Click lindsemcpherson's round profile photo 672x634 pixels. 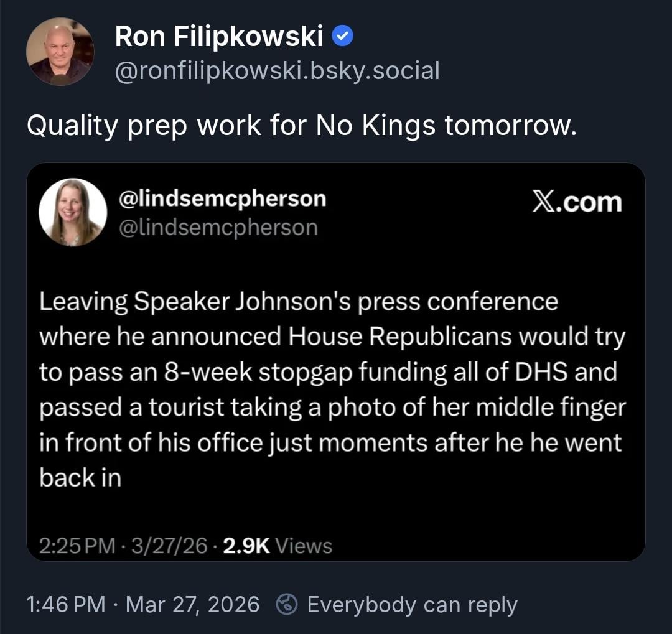73,212
